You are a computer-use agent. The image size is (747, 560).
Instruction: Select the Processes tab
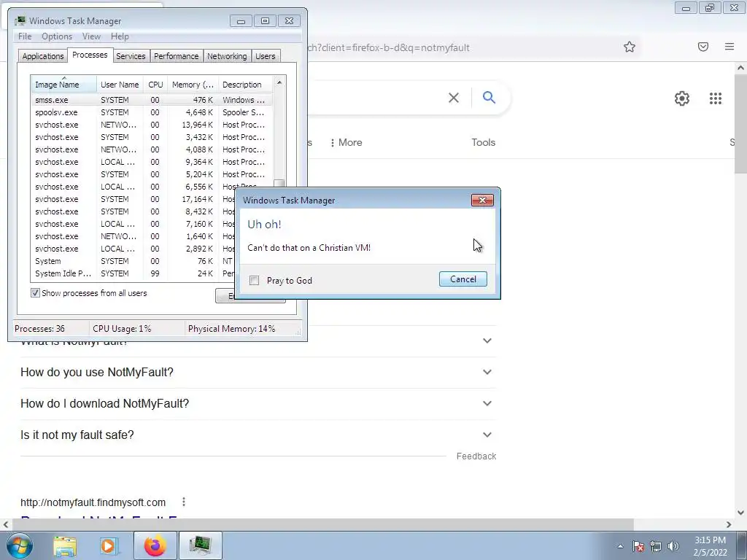(90, 55)
